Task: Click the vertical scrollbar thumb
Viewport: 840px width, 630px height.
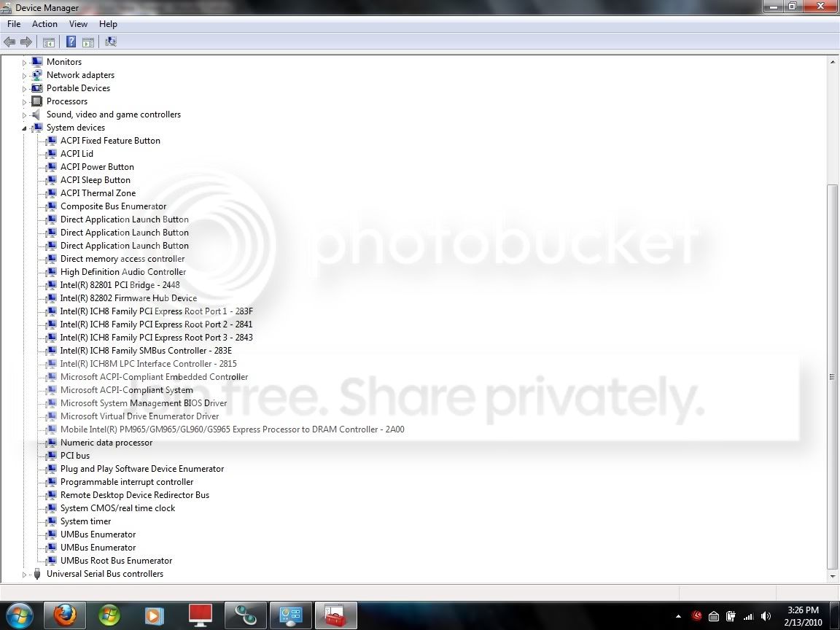Action: (832, 376)
